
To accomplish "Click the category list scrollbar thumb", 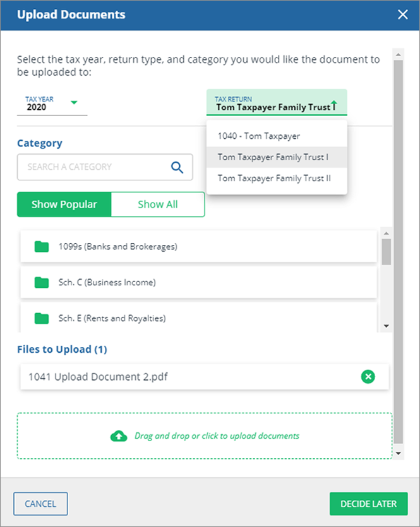I will (x=387, y=251).
